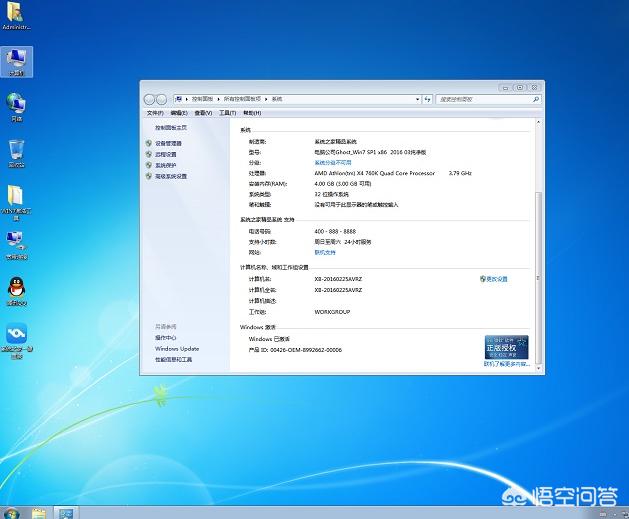
Task: Click the Control Panel taskbar button
Action: [66, 513]
